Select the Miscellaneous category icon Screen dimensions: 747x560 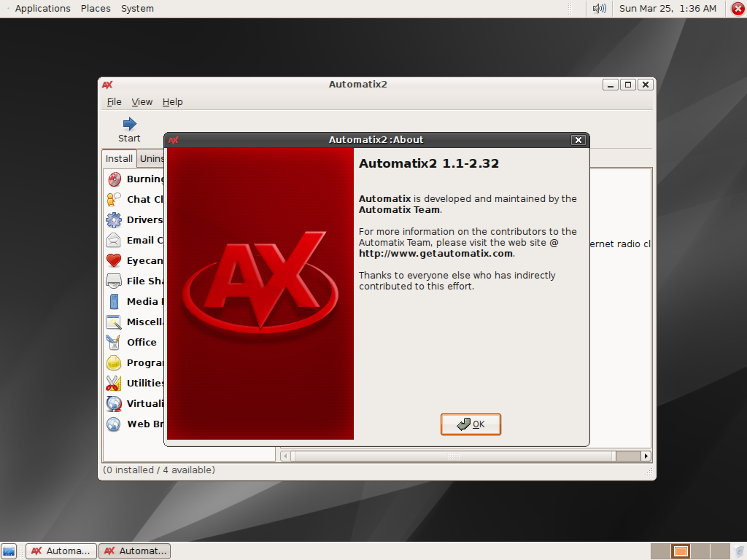coord(114,322)
